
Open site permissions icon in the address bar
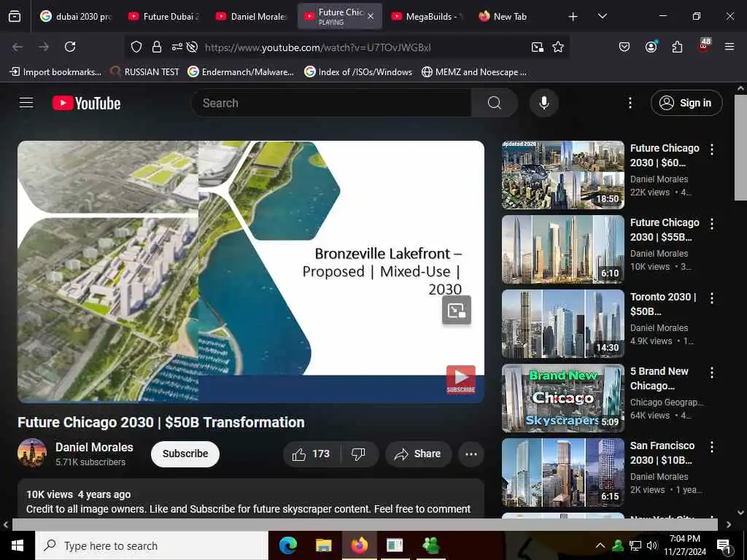[177, 47]
